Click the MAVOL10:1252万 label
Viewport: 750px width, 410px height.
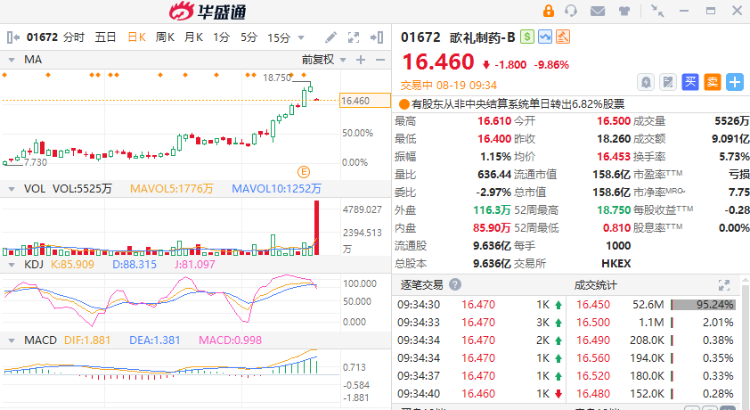276,189
